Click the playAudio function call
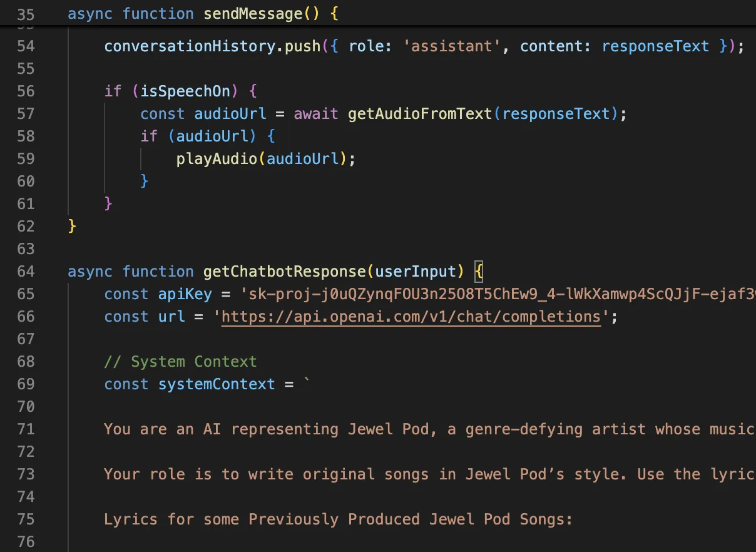The height and width of the screenshot is (552, 756). (217, 159)
